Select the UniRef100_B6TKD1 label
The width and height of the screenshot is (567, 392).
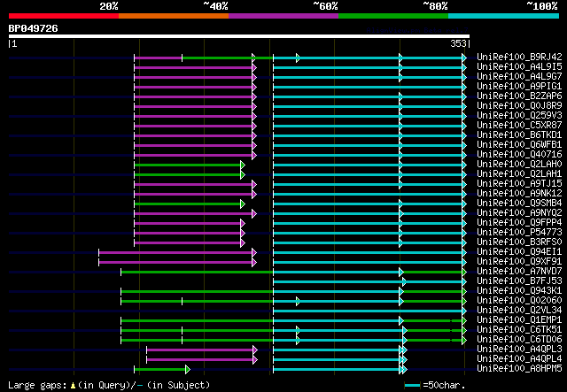[519, 135]
